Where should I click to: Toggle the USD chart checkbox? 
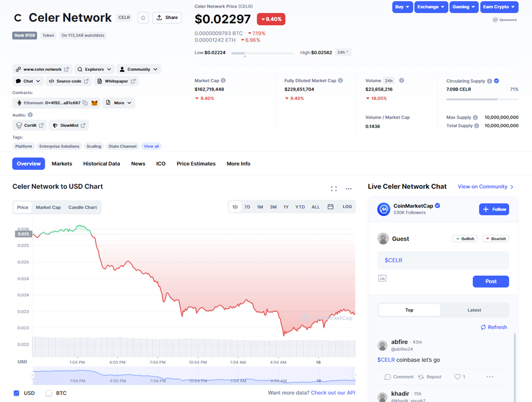16,393
